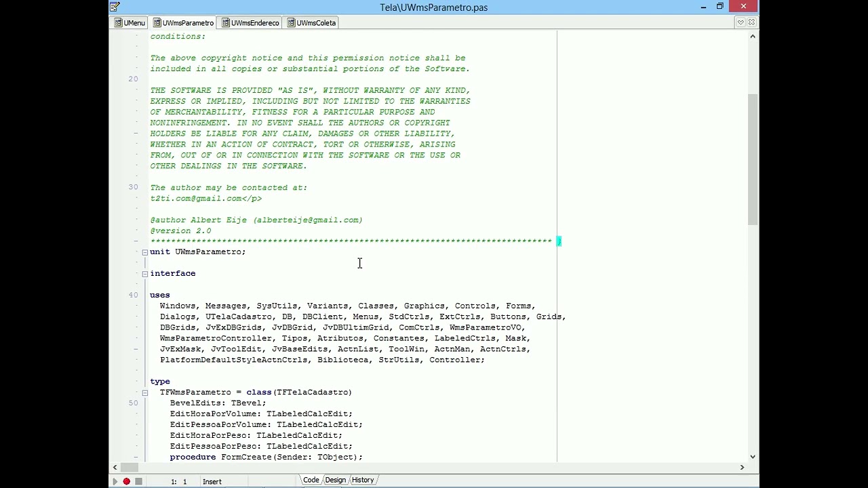This screenshot has width=868, height=488.
Task: Click line number 20 in gutter
Action: pos(133,79)
